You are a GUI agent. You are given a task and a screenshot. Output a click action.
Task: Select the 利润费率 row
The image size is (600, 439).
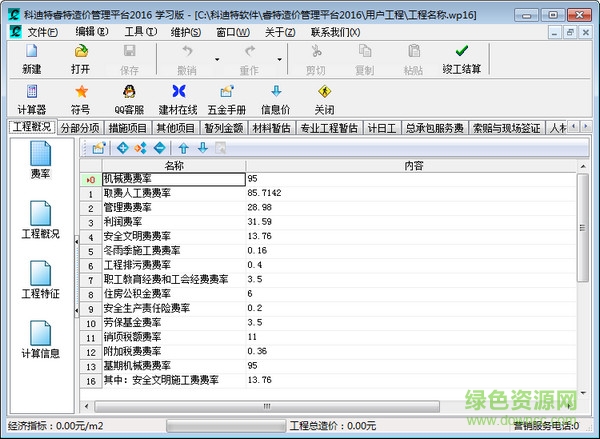click(x=328, y=222)
